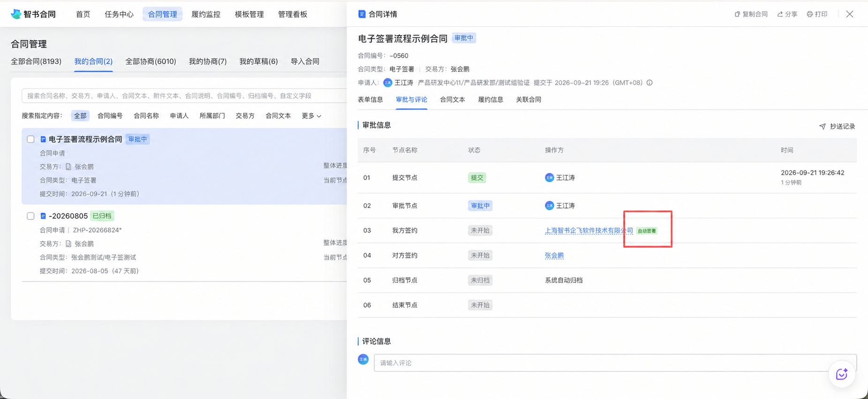868x399 pixels.
Task: Click the 已归档 tag on -20260805
Action: (102, 216)
